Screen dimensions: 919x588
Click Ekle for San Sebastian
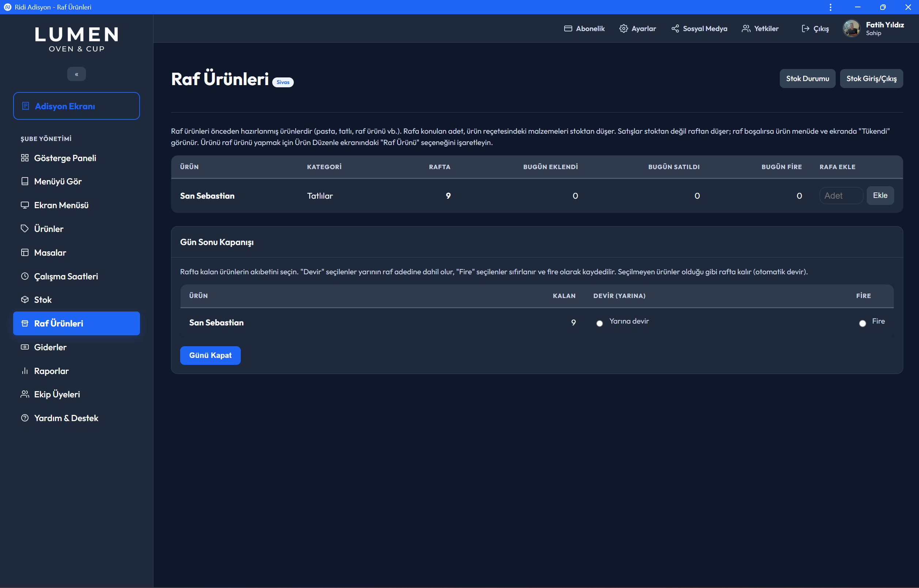pos(880,195)
